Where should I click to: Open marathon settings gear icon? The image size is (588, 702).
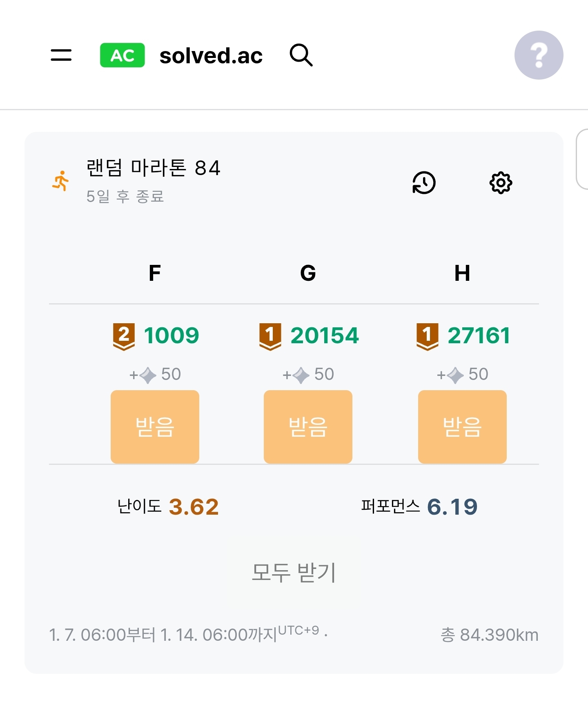click(x=501, y=182)
